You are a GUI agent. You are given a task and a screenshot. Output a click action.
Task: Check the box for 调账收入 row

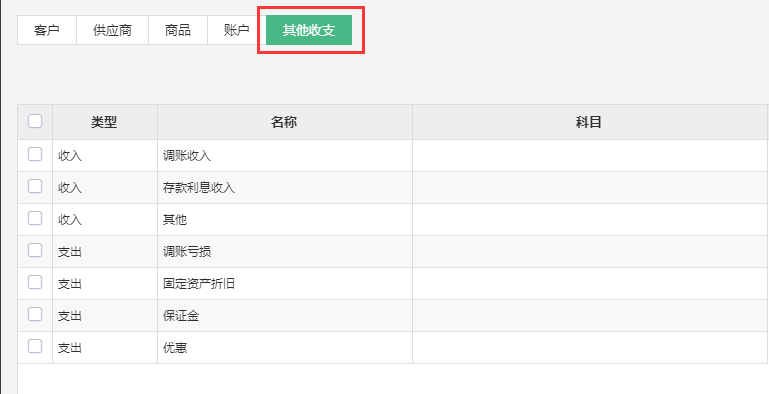(x=35, y=155)
